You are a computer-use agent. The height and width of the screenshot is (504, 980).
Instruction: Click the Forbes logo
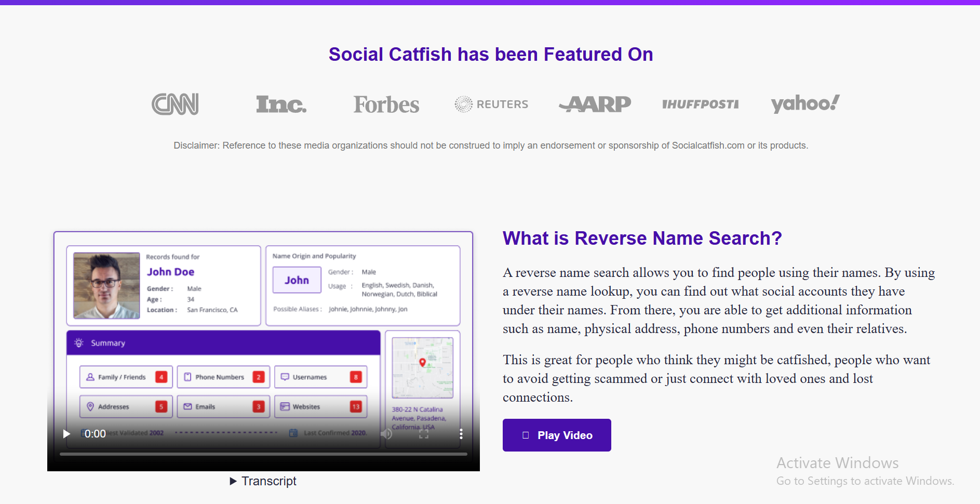tap(386, 104)
